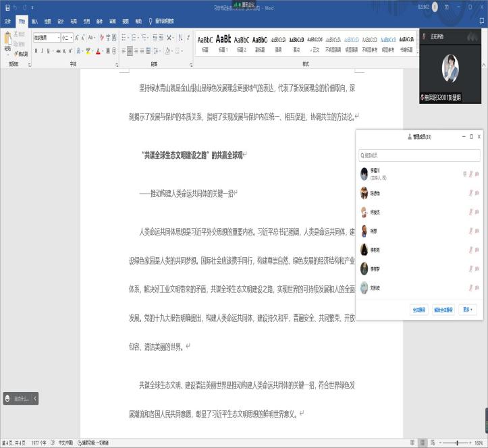Toggle italic formatting in the ribbon

coord(43,51)
